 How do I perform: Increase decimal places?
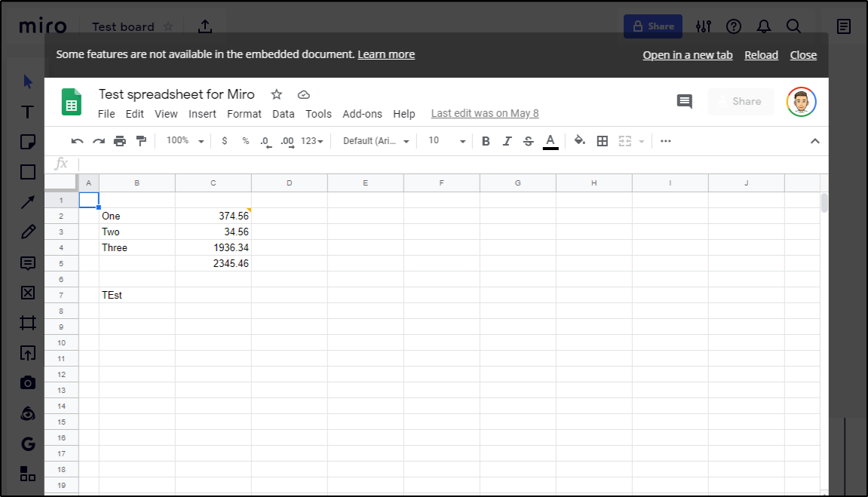coord(287,142)
